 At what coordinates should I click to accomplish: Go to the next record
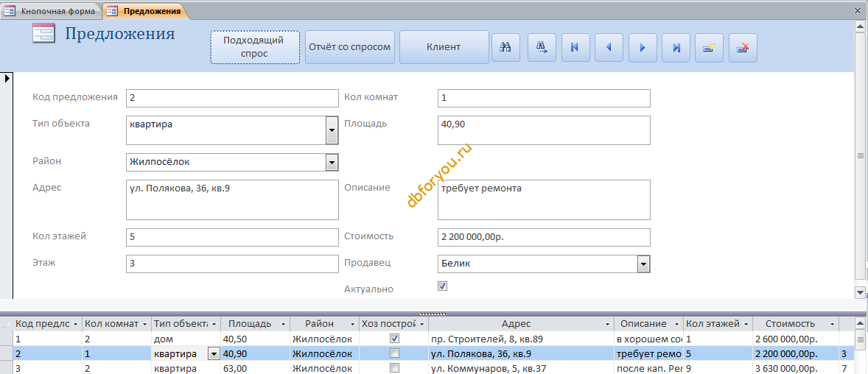coord(643,48)
